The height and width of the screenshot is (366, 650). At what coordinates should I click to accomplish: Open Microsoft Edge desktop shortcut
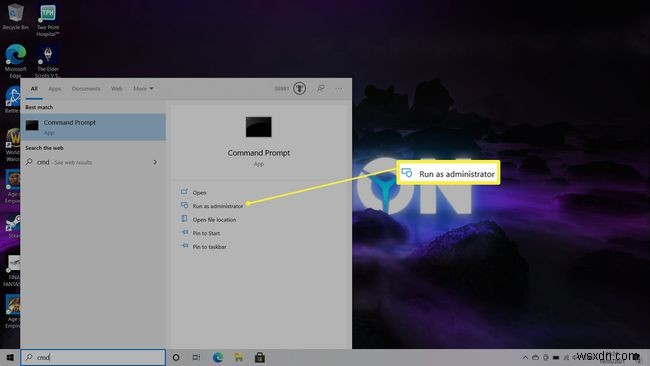(x=15, y=61)
